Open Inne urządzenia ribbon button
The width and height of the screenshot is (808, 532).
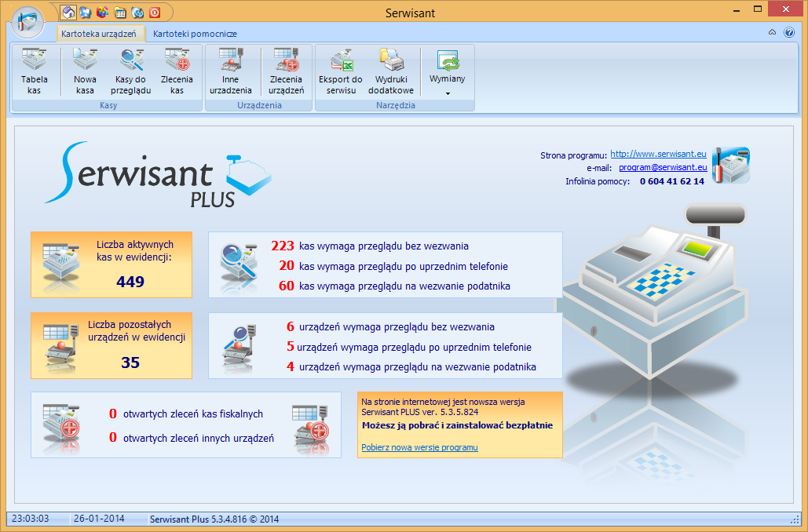pyautogui.click(x=230, y=71)
